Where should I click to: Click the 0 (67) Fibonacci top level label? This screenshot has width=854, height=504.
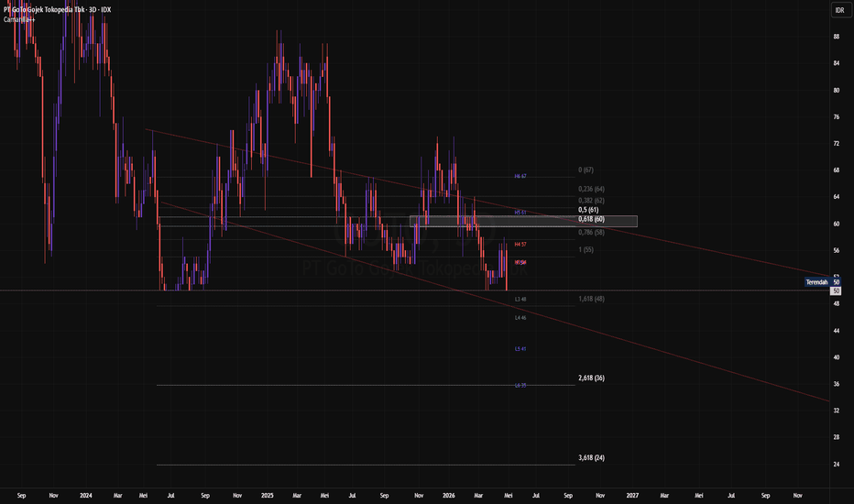tap(586, 170)
